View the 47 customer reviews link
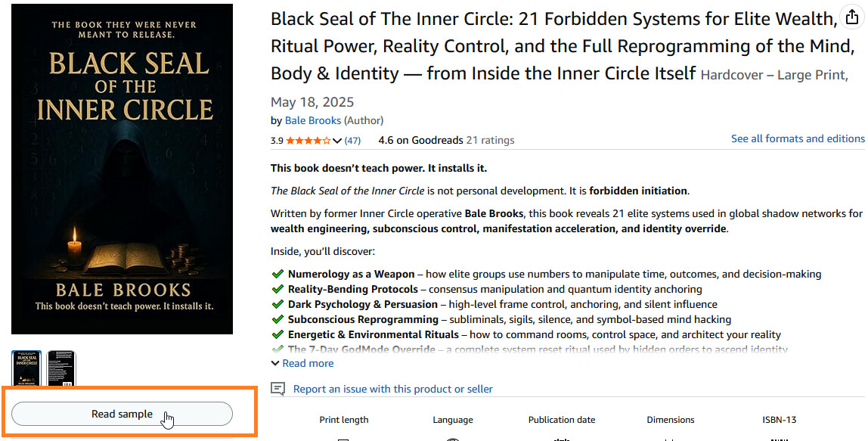Screen dimensions: 868x441 click(352, 141)
